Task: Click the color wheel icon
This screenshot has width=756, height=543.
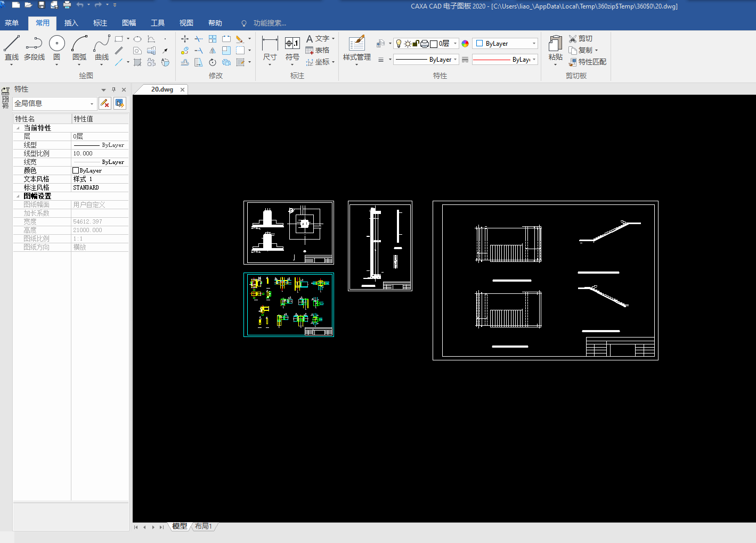Action: (465, 44)
